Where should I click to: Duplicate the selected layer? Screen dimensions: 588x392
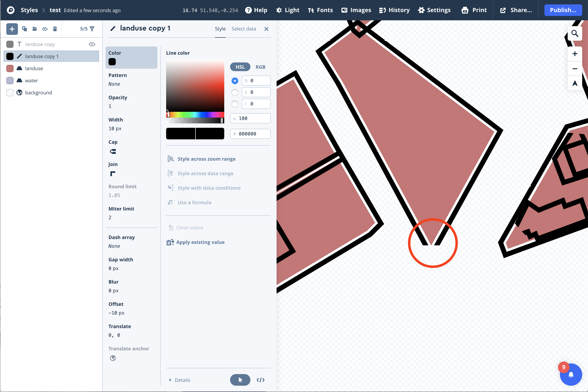24,29
